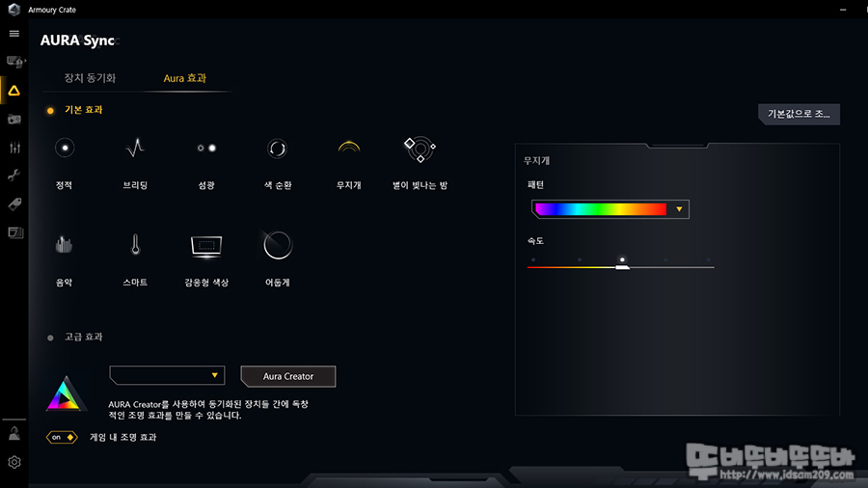
Task: Select the Music (음악) effect icon
Action: [x=65, y=245]
